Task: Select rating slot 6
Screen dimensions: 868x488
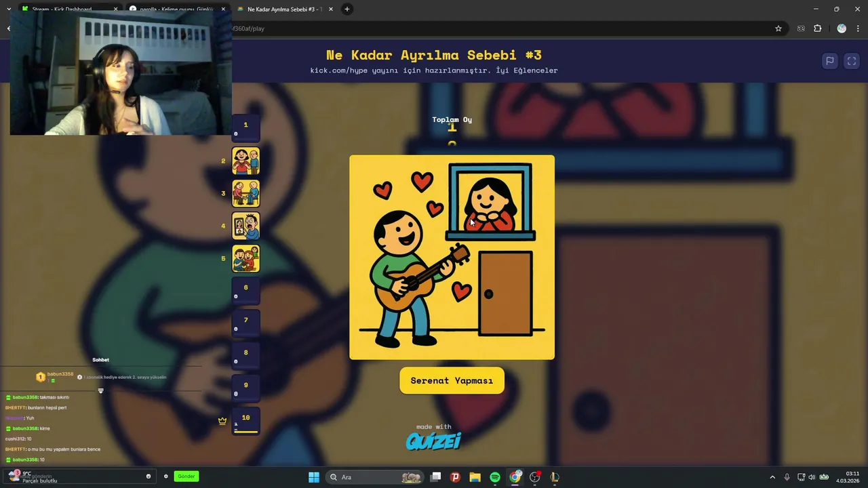Action: pyautogui.click(x=245, y=291)
